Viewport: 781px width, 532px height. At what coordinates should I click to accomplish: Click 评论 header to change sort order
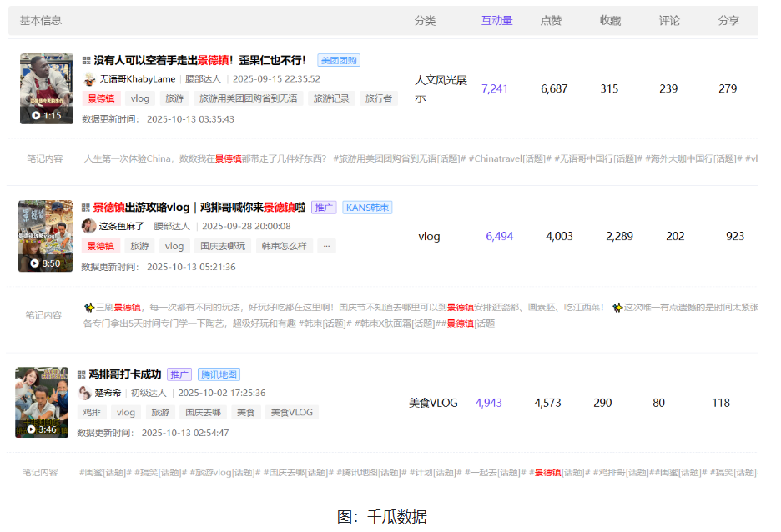[x=670, y=21]
